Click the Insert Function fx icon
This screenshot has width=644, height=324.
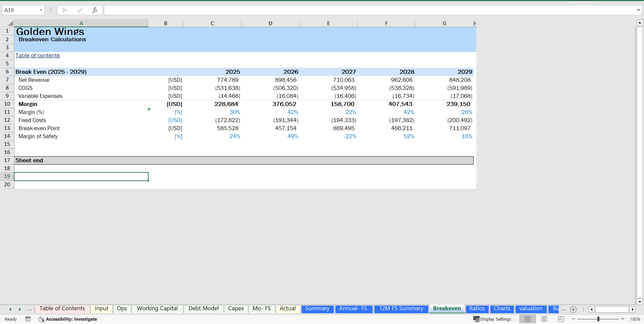coord(95,10)
